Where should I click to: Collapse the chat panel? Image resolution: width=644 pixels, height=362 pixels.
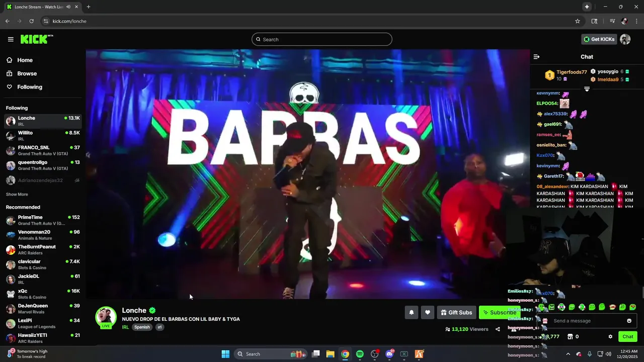point(536,57)
